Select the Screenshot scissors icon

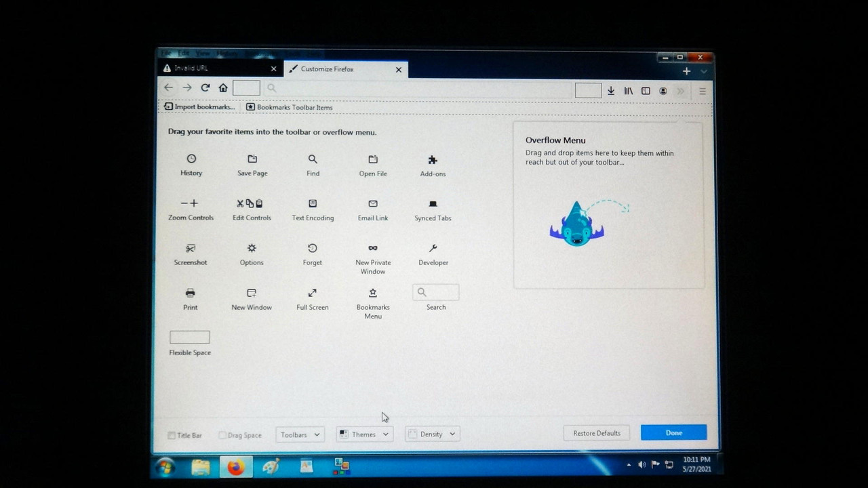coord(191,248)
